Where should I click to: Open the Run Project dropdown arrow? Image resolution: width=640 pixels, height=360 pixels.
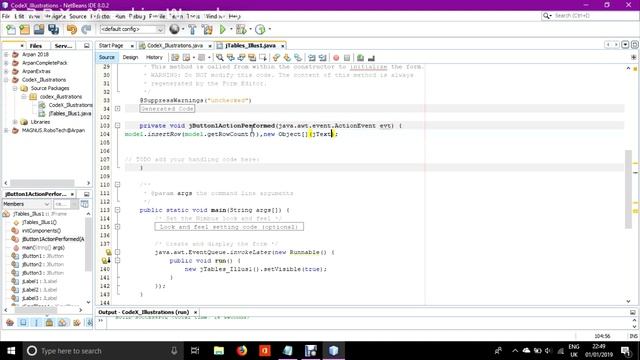click(x=231, y=29)
